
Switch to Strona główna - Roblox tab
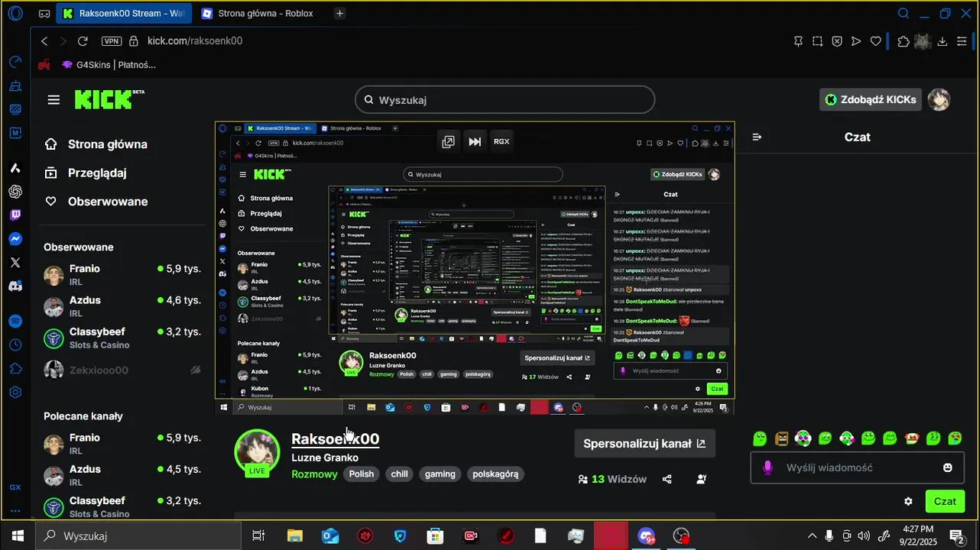click(258, 13)
